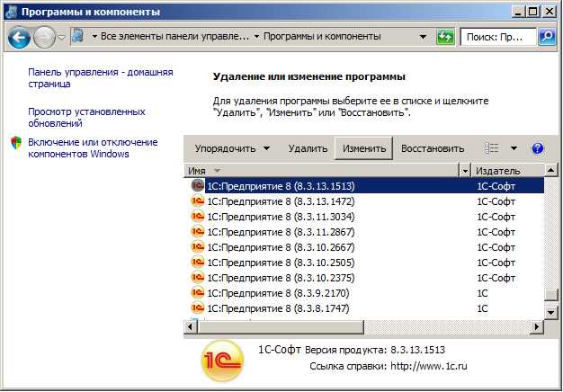Click 1C icon of version 8.3.11.3034
563x392 pixels.
[x=198, y=216]
